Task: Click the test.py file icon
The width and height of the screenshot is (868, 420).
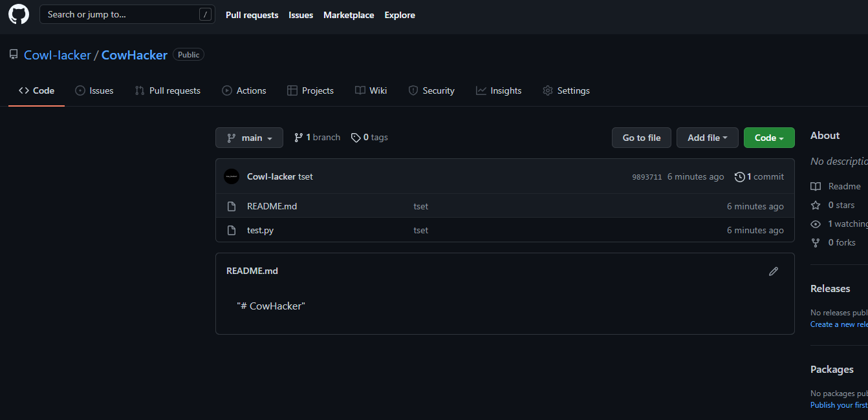Action: [232, 231]
